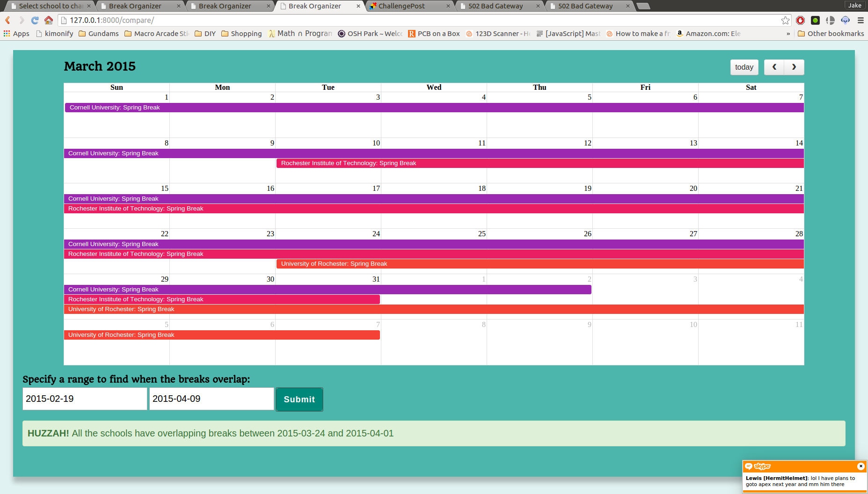Click the March 2015 calendar title

coord(100,66)
